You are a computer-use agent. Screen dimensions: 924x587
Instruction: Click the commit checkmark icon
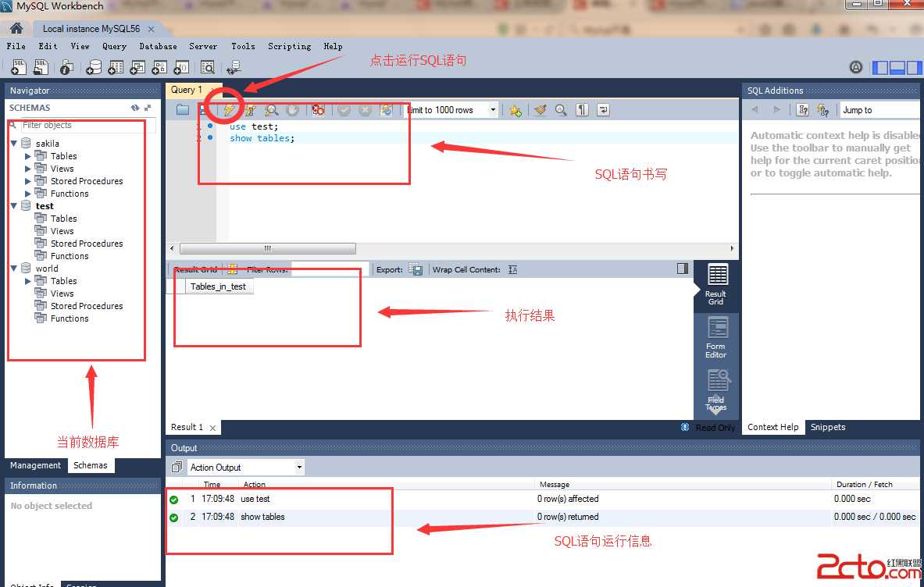tap(344, 109)
